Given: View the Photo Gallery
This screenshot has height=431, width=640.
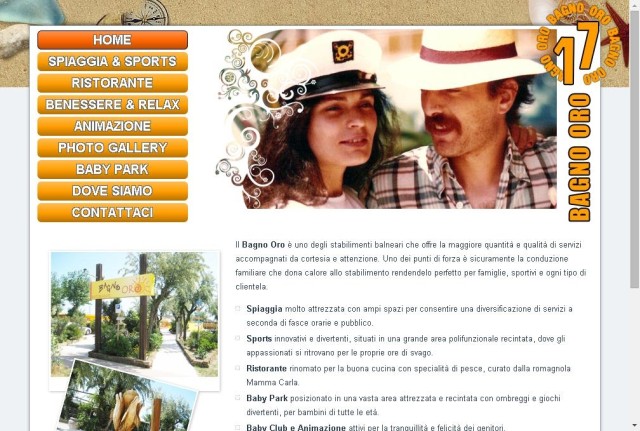Looking at the screenshot, I should click(x=112, y=148).
